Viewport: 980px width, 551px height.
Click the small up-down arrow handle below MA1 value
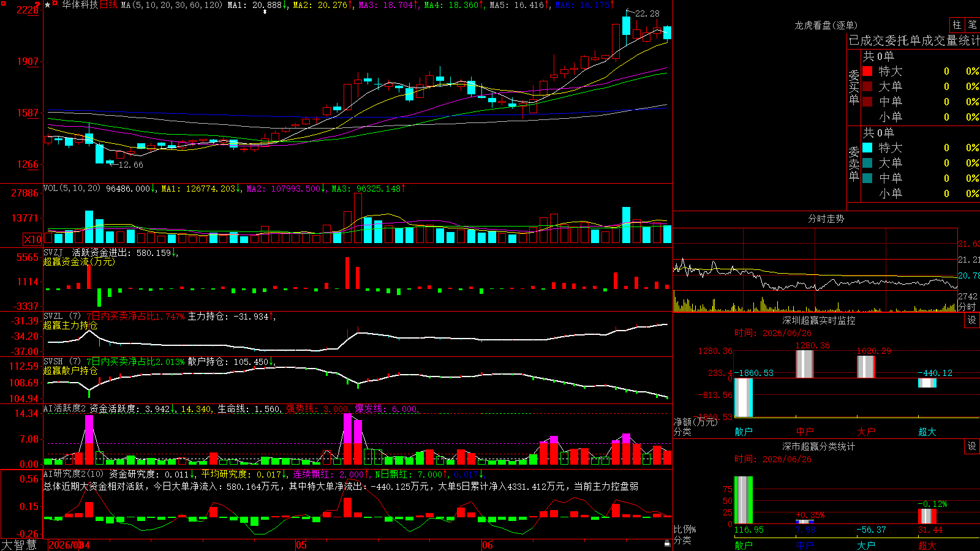pos(265,12)
